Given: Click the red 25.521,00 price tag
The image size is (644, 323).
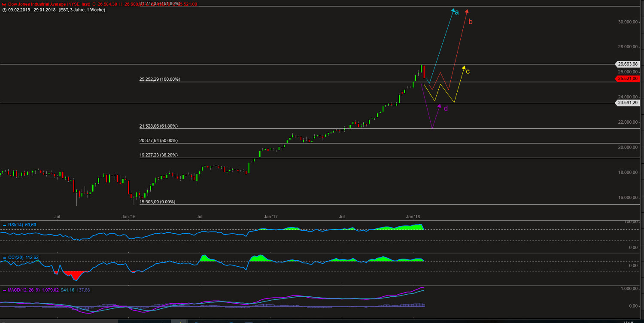Looking at the screenshot, I should (x=628, y=79).
